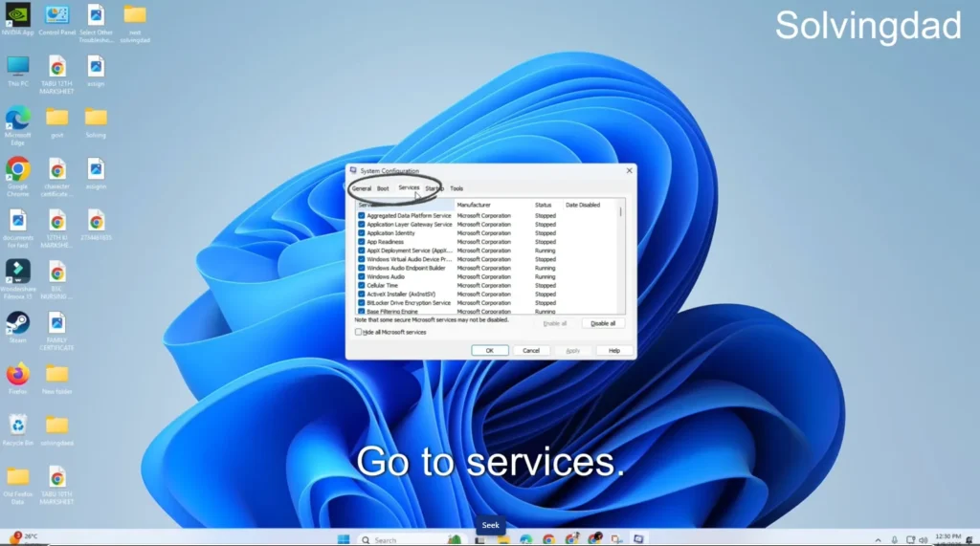Select the 'Select Other Troublesho...' image file

click(x=96, y=24)
